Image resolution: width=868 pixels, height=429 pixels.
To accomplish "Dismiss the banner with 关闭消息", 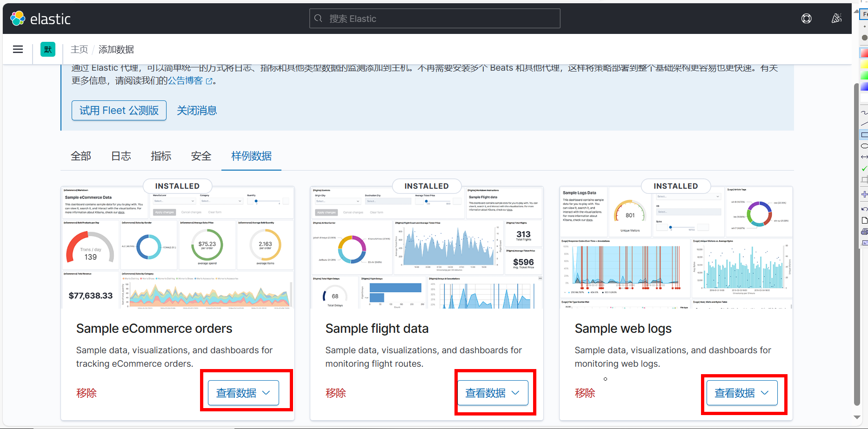I will 197,111.
